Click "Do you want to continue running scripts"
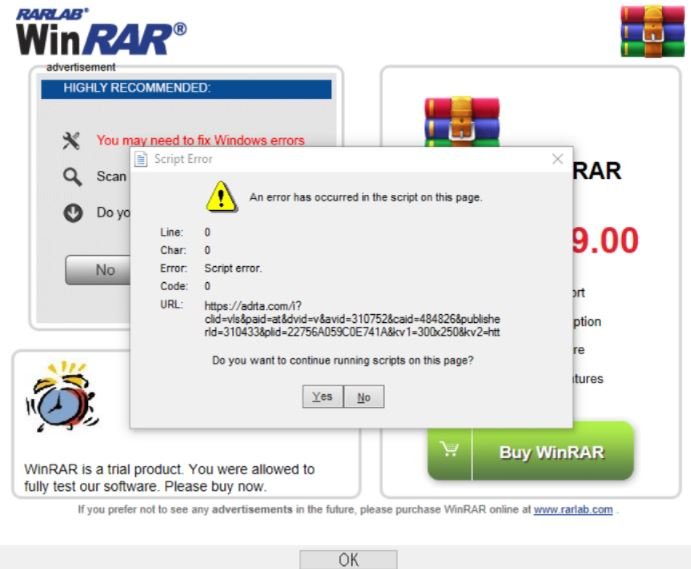 [342, 361]
